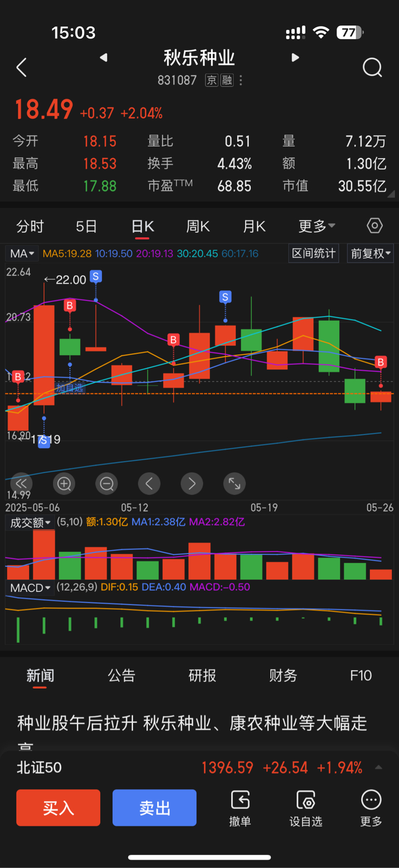Viewport: 399px width, 868px height.
Task: Open the 财务 finance tab
Action: tap(283, 675)
